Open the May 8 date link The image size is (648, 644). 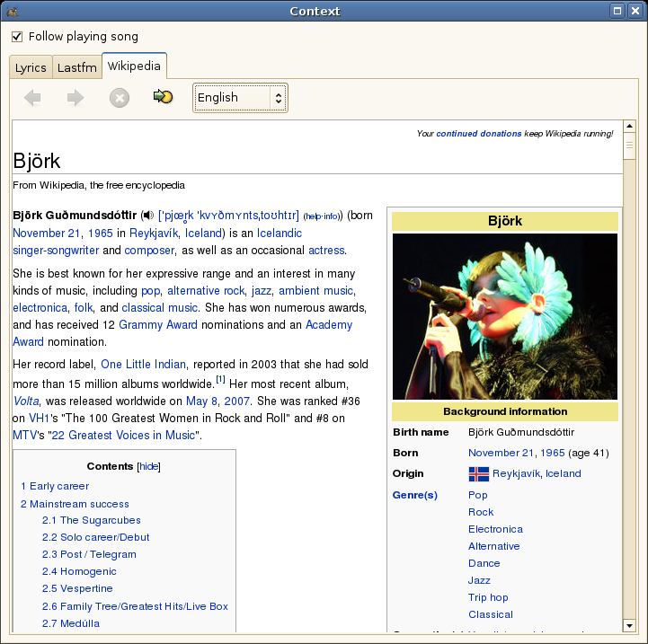[201, 401]
